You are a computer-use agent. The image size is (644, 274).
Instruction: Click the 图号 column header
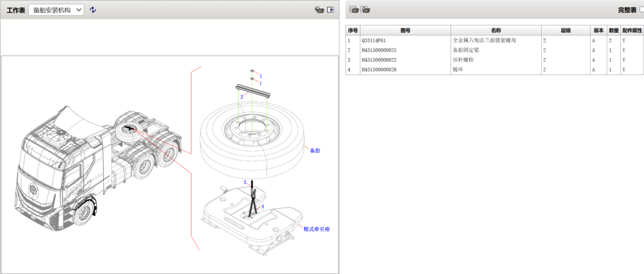(405, 30)
